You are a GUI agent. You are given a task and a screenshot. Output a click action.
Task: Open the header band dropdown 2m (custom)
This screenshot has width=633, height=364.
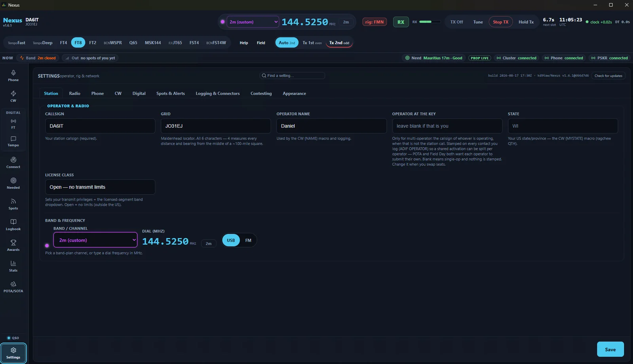pos(253,22)
